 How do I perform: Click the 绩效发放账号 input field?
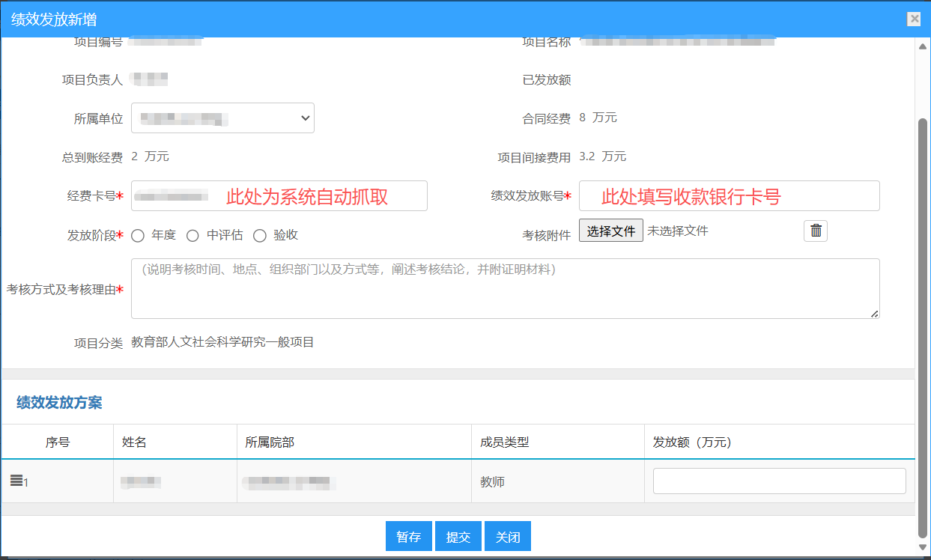(730, 196)
